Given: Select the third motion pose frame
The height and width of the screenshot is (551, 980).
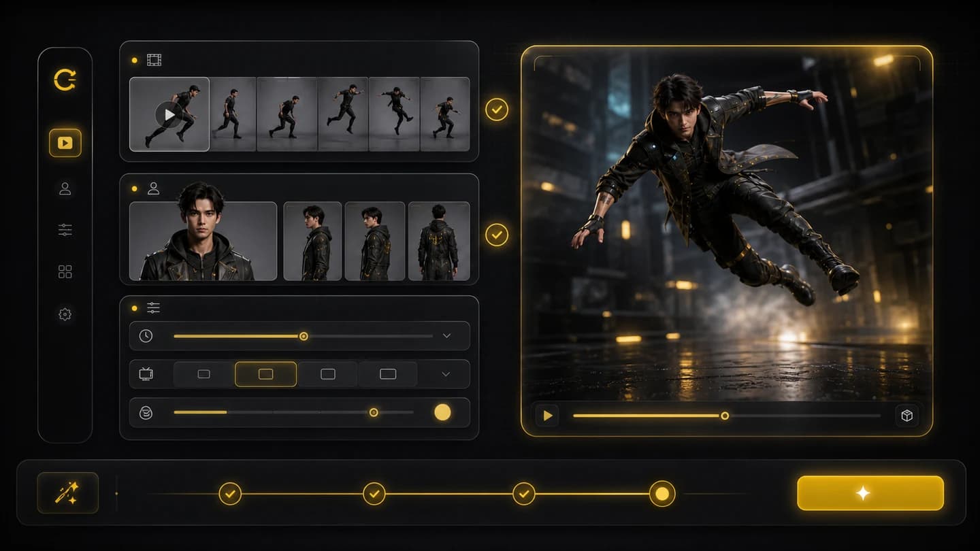Looking at the screenshot, I should click(287, 114).
